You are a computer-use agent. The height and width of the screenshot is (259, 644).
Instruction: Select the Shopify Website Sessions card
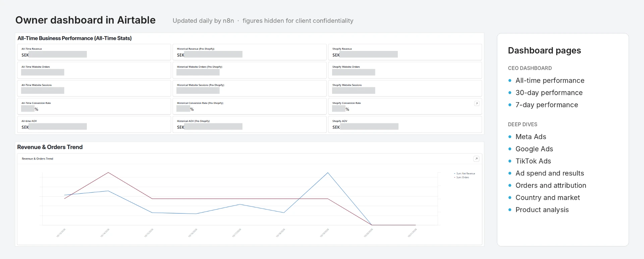(405, 88)
